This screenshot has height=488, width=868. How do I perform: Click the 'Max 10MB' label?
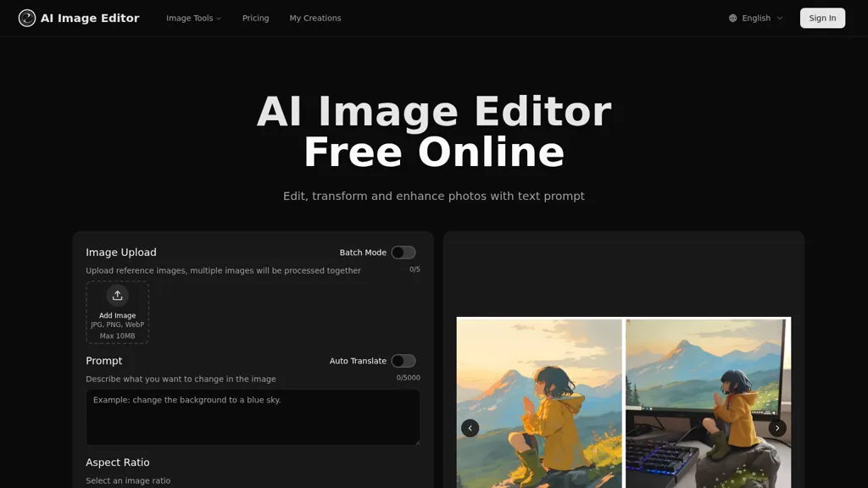[x=117, y=335]
